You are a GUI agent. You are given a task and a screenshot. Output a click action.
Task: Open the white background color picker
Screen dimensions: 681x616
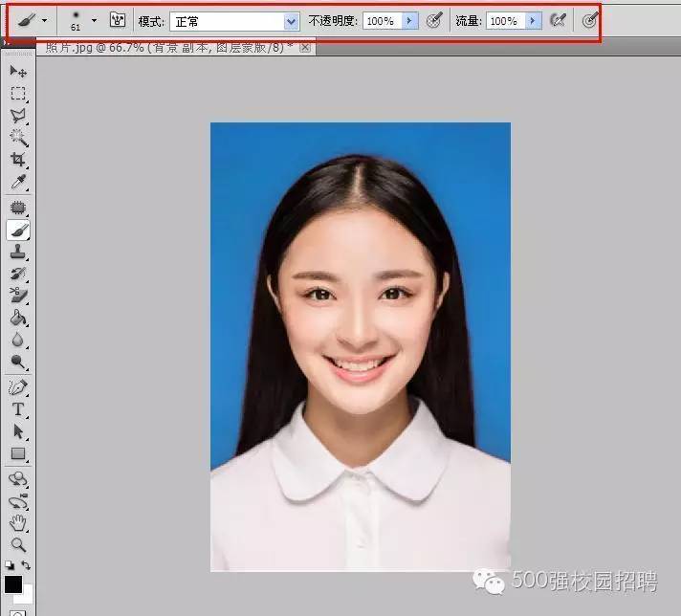click(26, 597)
